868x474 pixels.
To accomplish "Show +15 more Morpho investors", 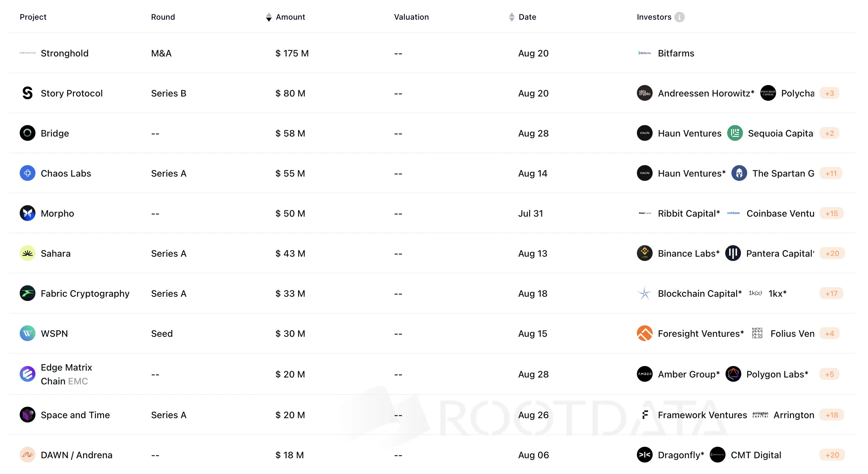I will [831, 213].
